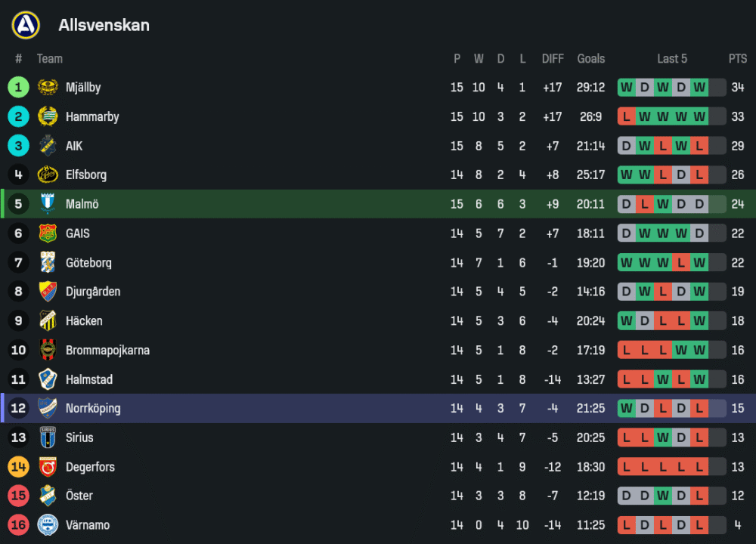Sort table by PTS column header
756x544 pixels.
click(737, 59)
